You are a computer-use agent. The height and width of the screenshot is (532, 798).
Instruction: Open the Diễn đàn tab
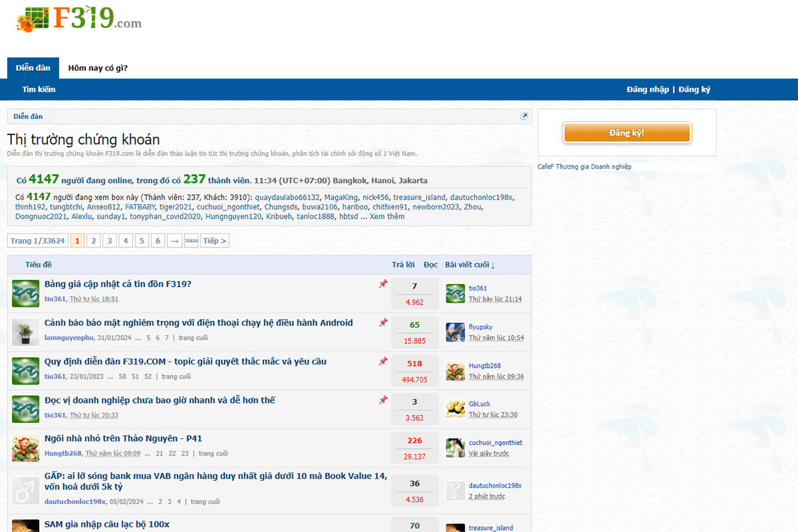tap(33, 68)
